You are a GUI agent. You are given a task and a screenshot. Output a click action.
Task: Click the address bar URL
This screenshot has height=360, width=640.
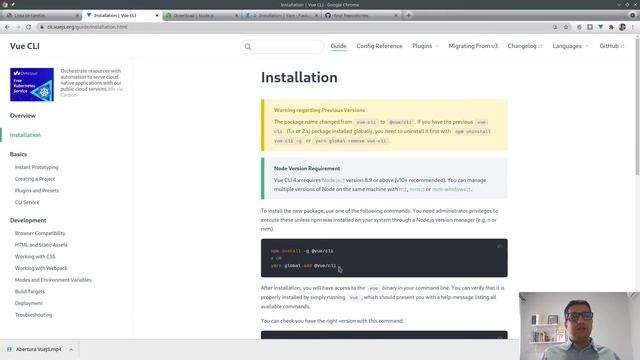pos(87,27)
